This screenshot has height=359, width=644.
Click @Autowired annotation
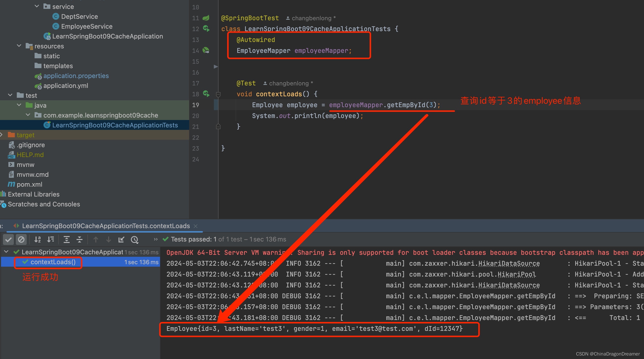(256, 40)
